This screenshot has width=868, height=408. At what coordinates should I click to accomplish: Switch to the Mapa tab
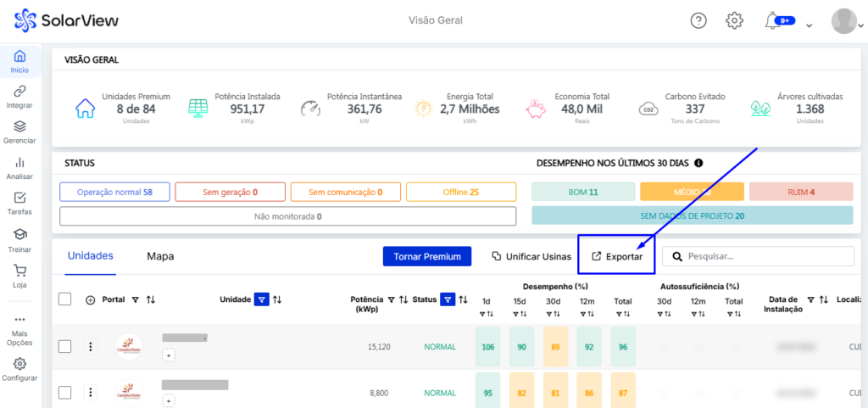point(160,256)
